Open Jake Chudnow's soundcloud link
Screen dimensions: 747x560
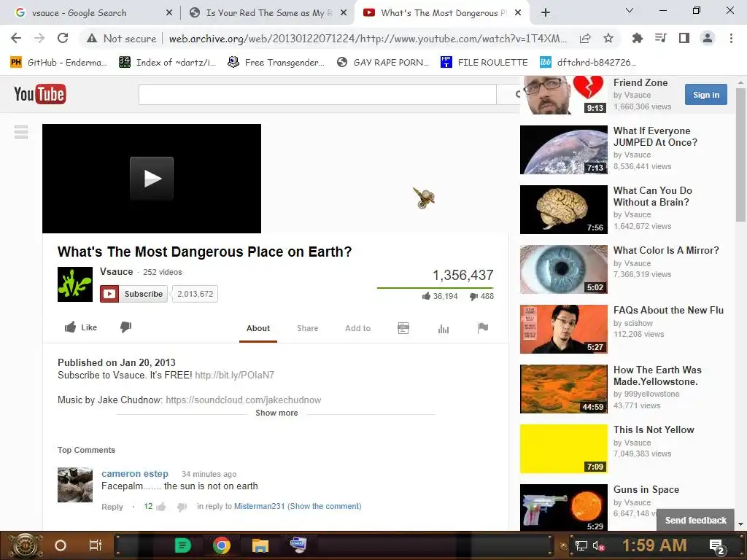coord(244,400)
